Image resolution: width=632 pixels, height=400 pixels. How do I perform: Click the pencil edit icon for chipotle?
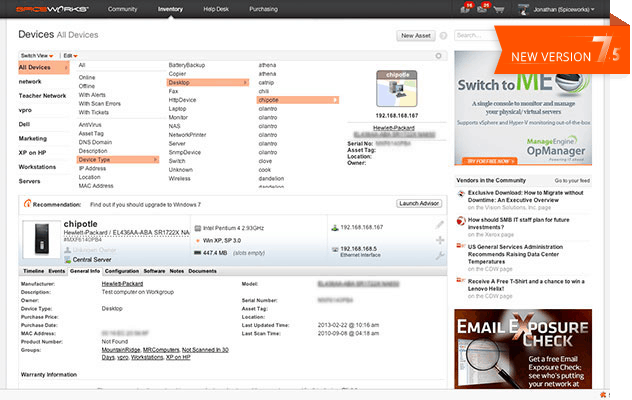(x=439, y=226)
